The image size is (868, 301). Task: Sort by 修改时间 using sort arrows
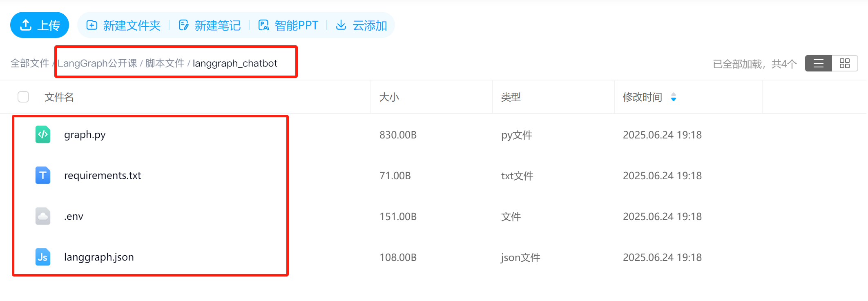674,97
